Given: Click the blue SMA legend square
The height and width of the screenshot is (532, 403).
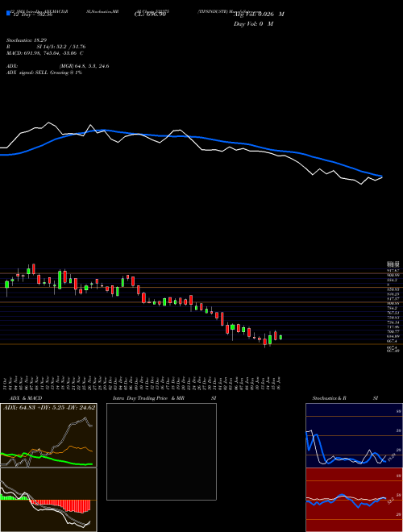Looking at the screenshot, I should (x=8, y=13).
